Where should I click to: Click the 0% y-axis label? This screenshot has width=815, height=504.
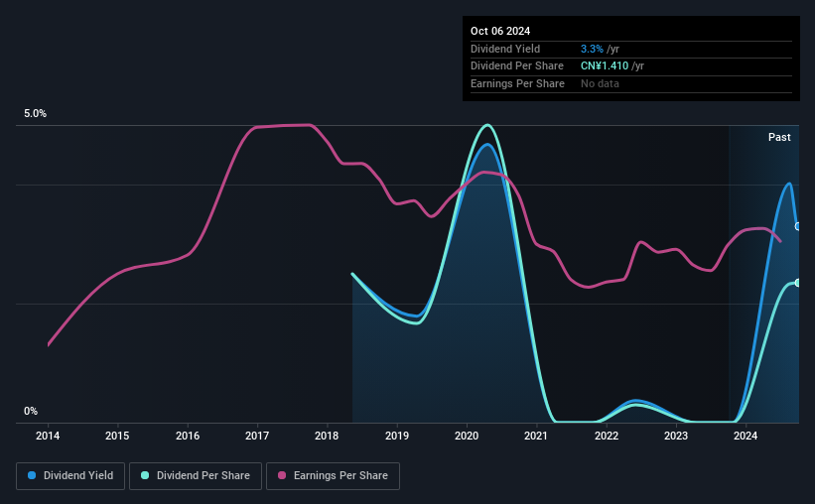point(31,411)
